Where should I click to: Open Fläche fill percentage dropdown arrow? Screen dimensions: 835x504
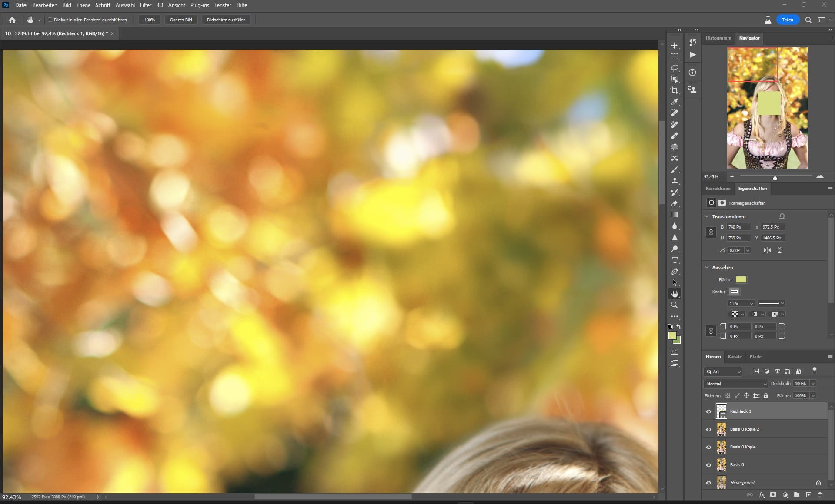813,395
